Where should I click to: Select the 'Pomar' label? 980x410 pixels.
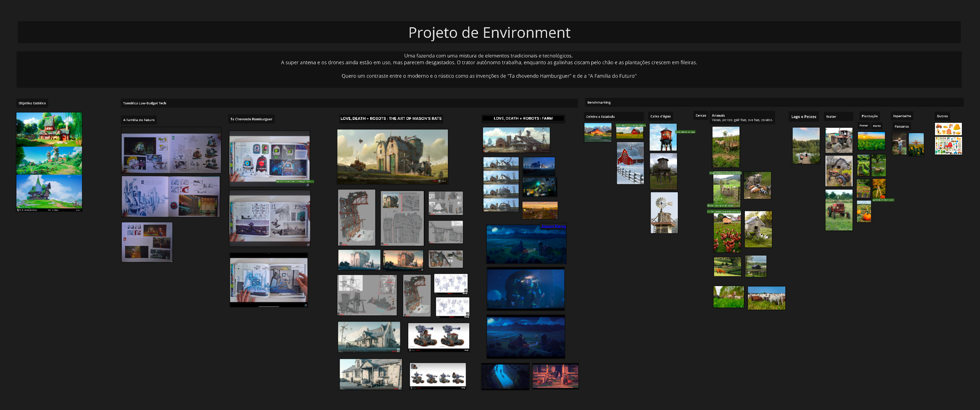point(864,126)
